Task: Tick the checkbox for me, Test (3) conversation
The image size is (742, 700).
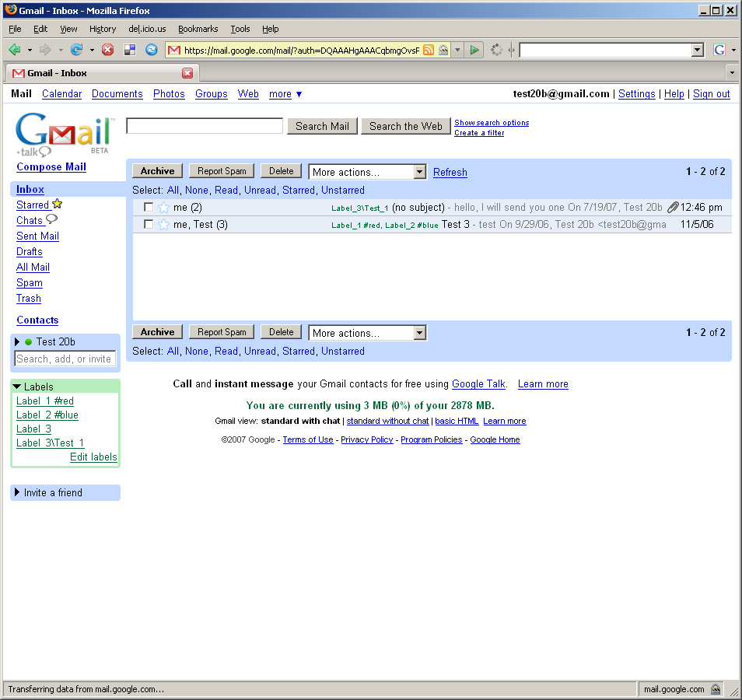Action: (149, 224)
